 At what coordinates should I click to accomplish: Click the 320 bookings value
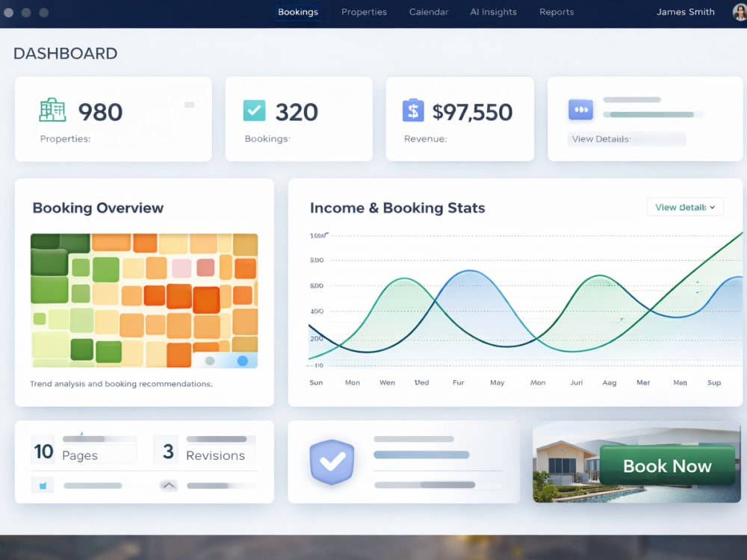[297, 113]
